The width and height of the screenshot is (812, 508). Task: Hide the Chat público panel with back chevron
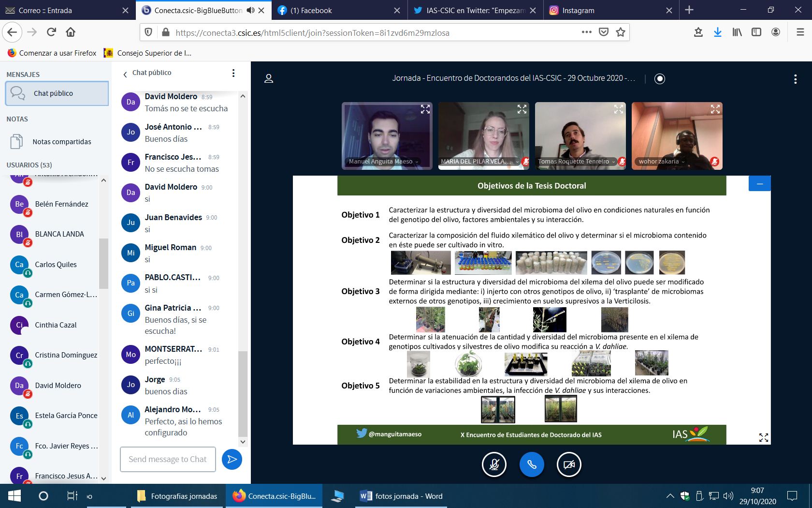[x=125, y=74]
